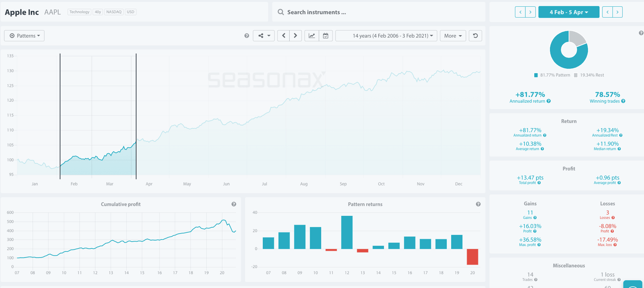The width and height of the screenshot is (644, 288).
Task: Switch to line chart view icon
Action: [312, 36]
